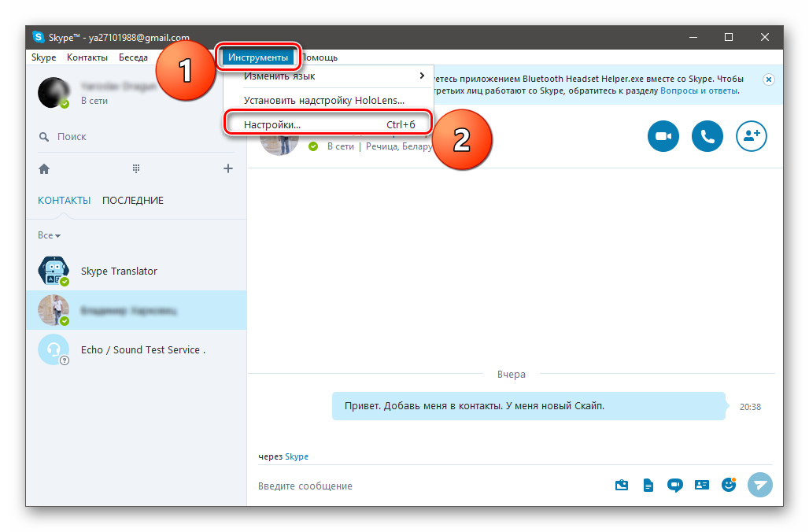The height and width of the screenshot is (532, 809).
Task: Click the Skype link after через
Action: coord(297,456)
